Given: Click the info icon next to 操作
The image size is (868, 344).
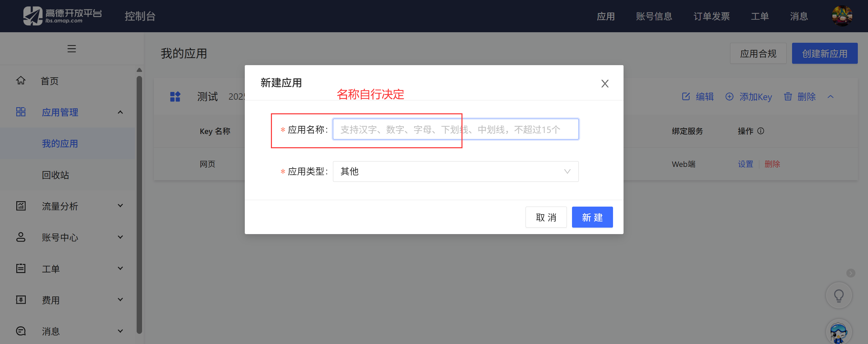Looking at the screenshot, I should coord(761,131).
